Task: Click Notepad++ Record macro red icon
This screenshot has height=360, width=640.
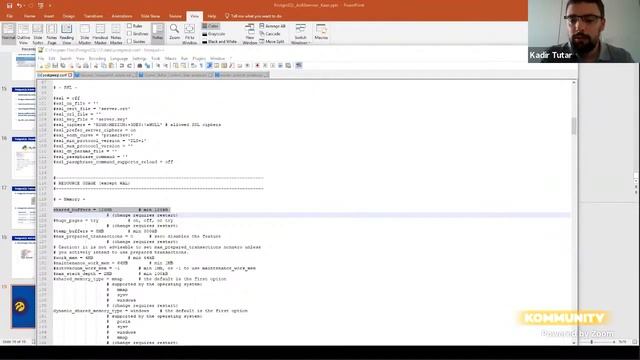Action: [x=258, y=66]
